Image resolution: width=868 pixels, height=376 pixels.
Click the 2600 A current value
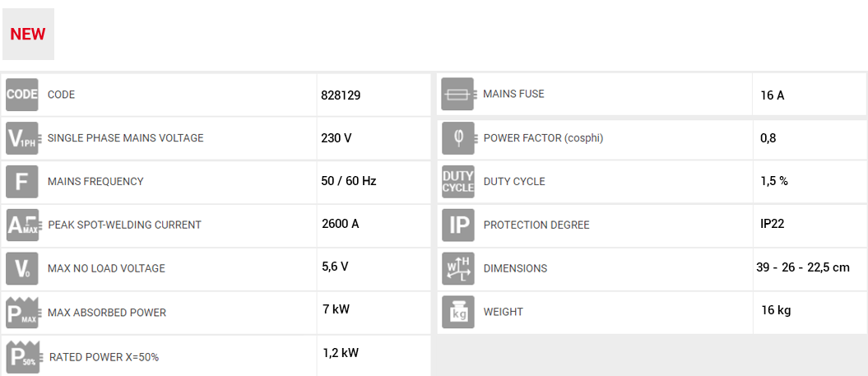(x=340, y=223)
